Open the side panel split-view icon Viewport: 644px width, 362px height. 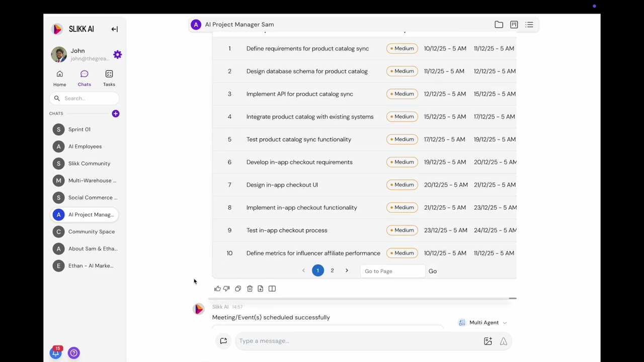pyautogui.click(x=272, y=289)
